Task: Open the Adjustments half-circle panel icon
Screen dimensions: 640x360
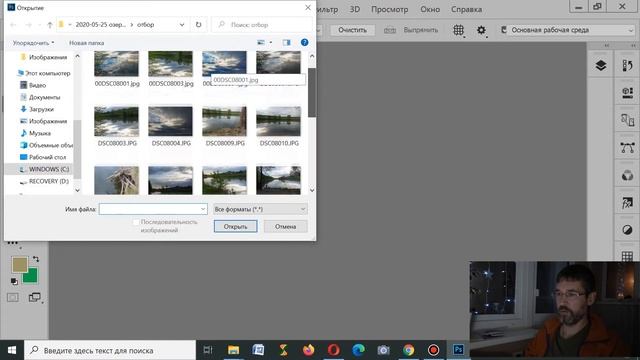Action: pos(627,230)
